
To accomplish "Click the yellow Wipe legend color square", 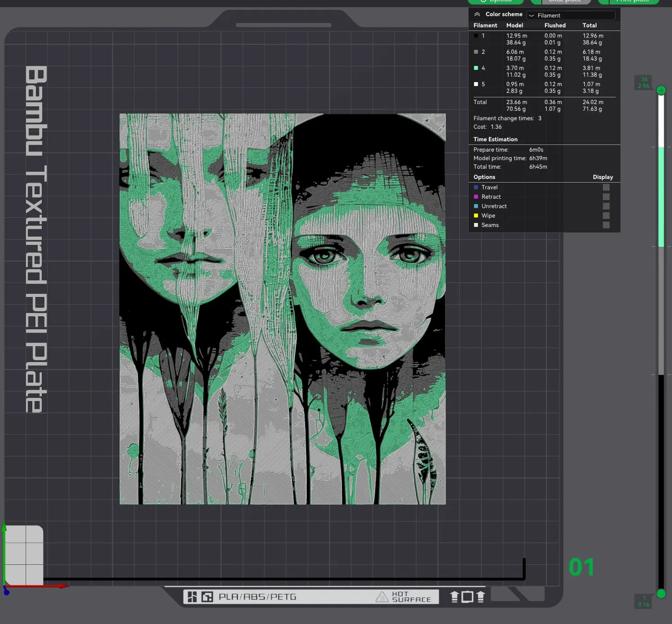I will [x=476, y=216].
